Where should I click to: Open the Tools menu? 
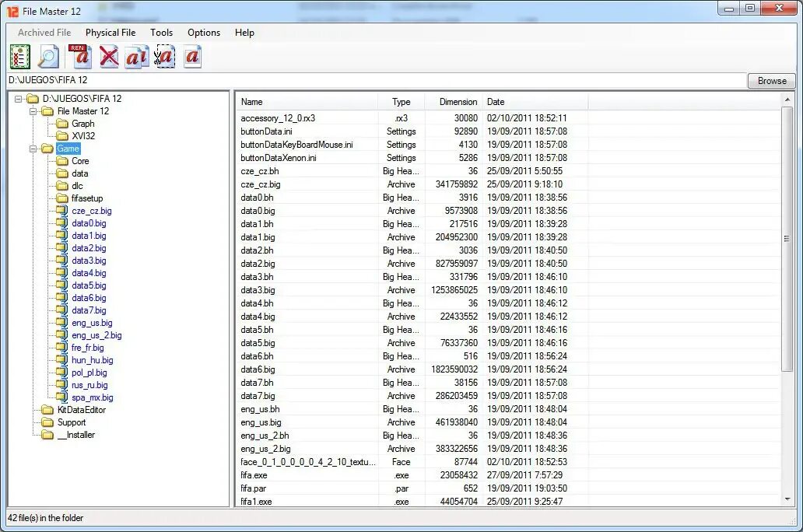pos(161,32)
